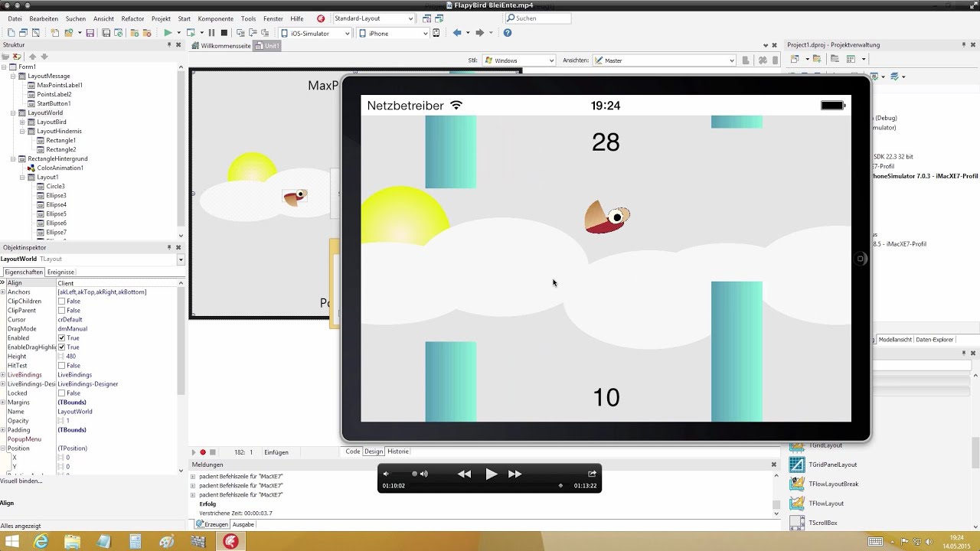
Task: Click the Save All icon
Action: click(106, 33)
